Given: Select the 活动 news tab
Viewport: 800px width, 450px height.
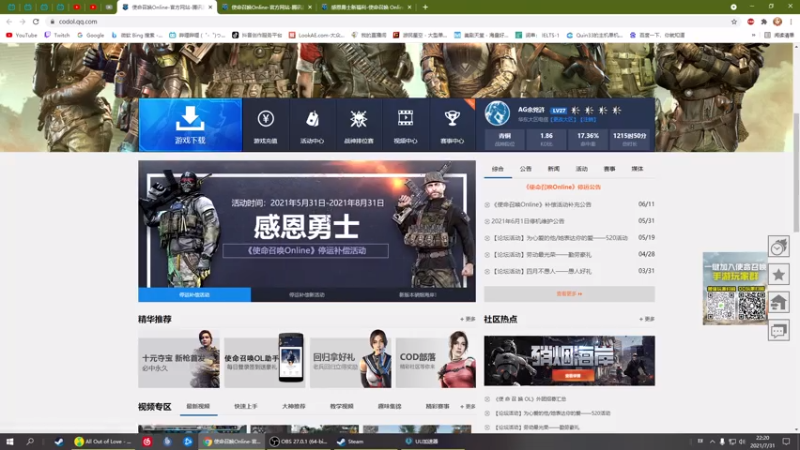Looking at the screenshot, I should coord(582,169).
